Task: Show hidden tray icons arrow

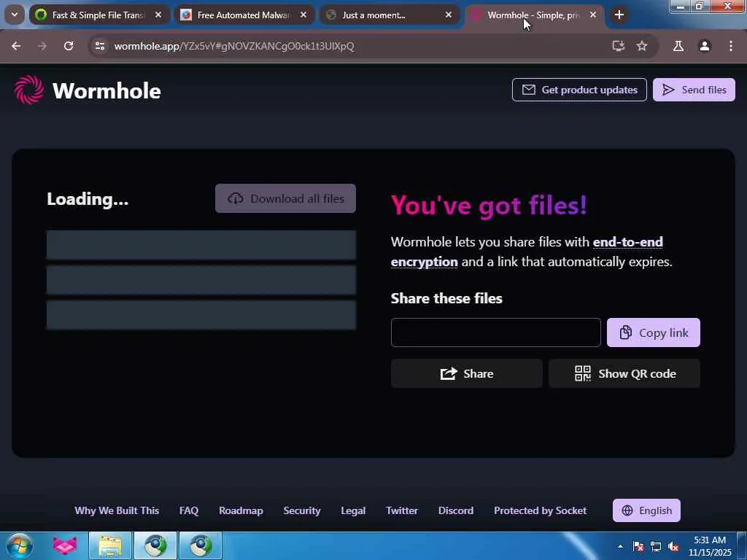Action: click(620, 546)
